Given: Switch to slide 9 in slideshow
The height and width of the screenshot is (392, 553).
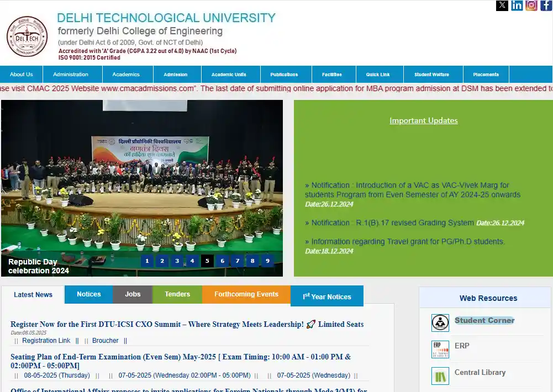Looking at the screenshot, I should pos(267,261).
